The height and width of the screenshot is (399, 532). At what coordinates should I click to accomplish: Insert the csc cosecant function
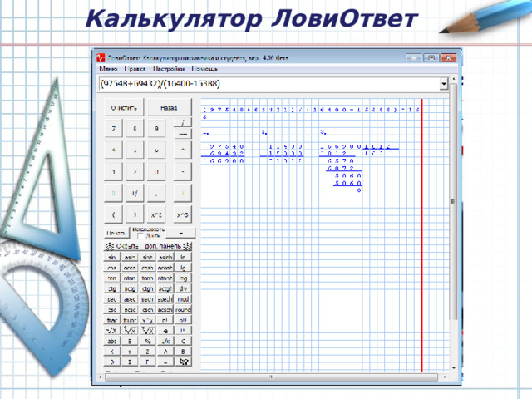coord(112,310)
